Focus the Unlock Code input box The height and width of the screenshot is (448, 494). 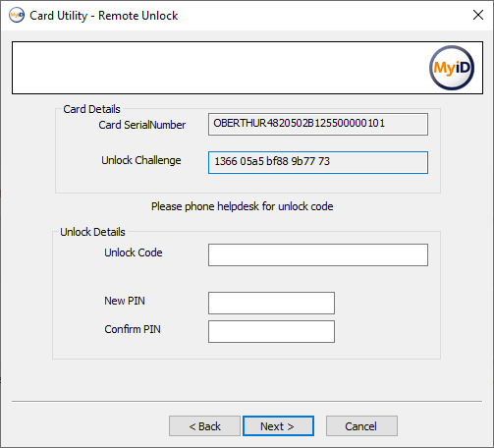(318, 254)
